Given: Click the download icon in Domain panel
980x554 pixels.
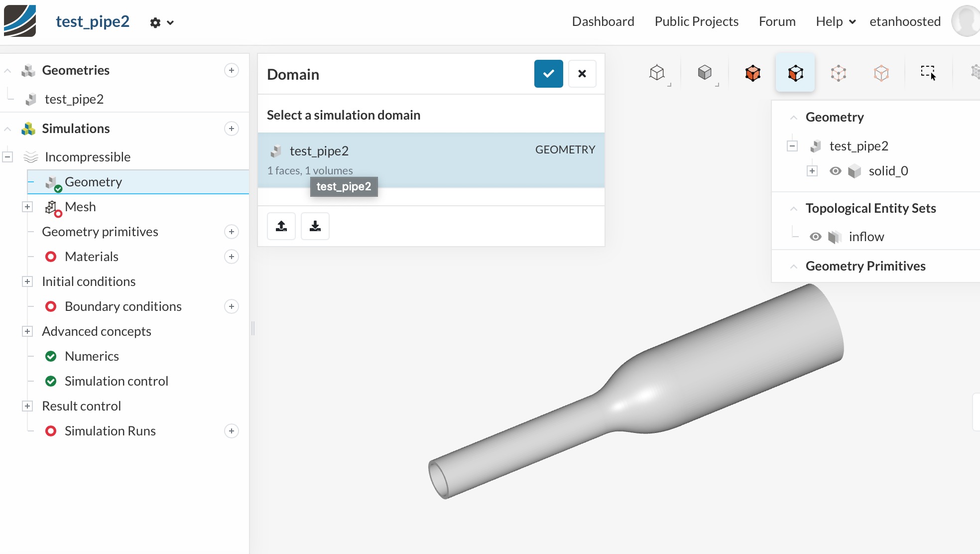Looking at the screenshot, I should tap(315, 226).
